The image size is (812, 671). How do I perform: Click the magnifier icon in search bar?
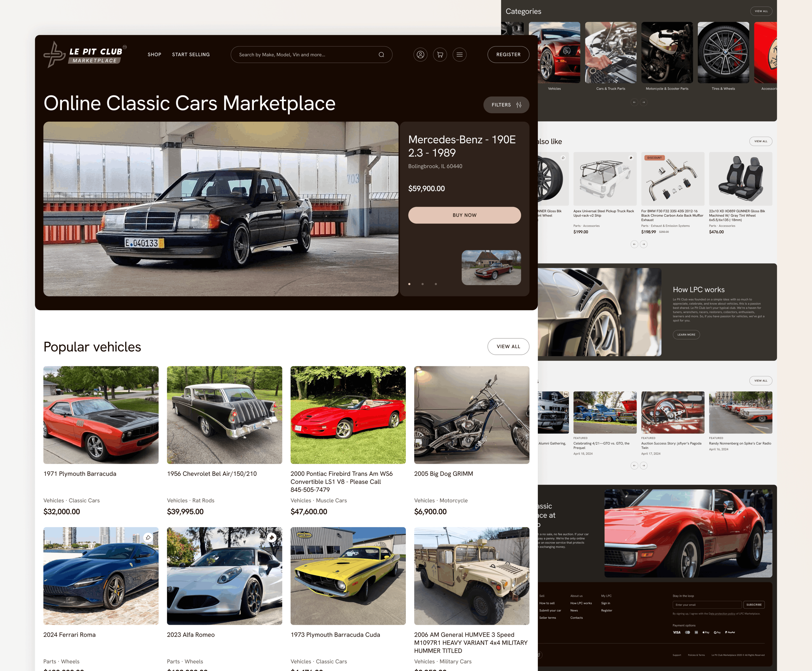381,55
